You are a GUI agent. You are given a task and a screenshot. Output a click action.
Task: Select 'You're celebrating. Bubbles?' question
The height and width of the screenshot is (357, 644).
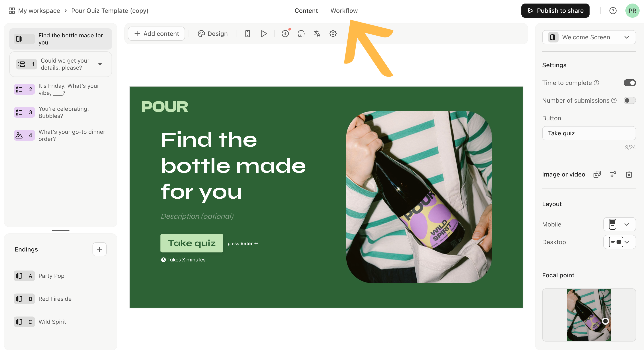[x=60, y=112]
